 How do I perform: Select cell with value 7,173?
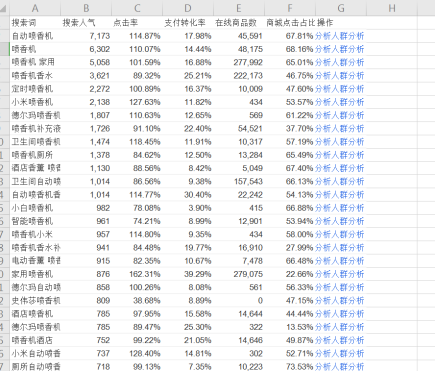[x=86, y=36]
